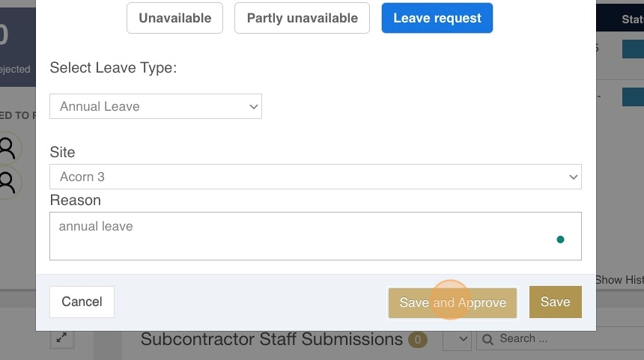Click the Save and Approve button
Viewport: 644px width, 360px height.
pos(452,302)
